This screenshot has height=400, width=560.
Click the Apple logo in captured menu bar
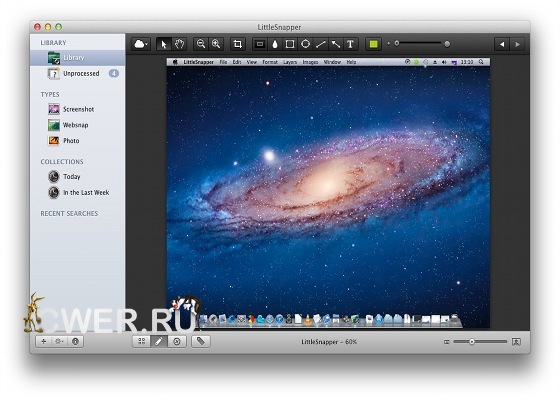(x=175, y=62)
